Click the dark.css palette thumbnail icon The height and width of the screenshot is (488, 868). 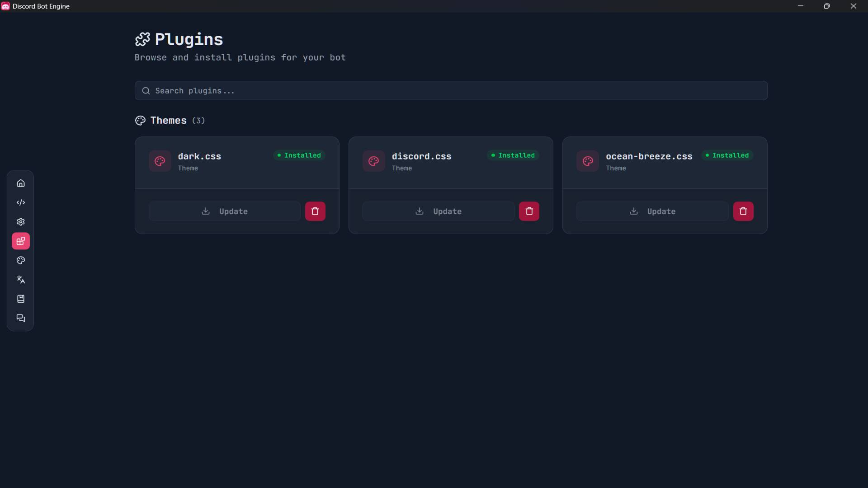pyautogui.click(x=160, y=161)
